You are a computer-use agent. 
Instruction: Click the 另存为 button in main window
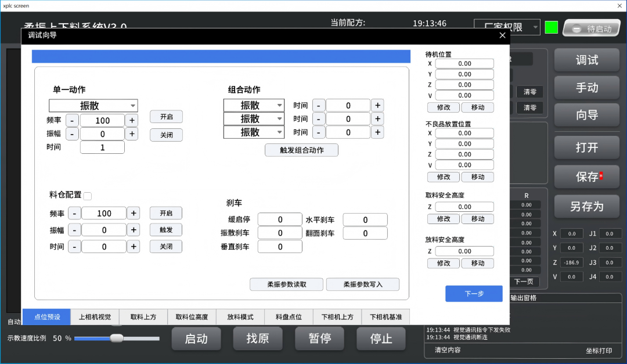(586, 207)
